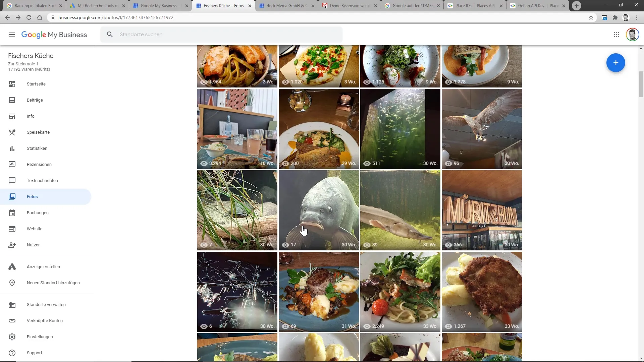This screenshot has height=362, width=644.
Task: Switch to the Mit Recherche-Tools tab
Action: [98, 6]
